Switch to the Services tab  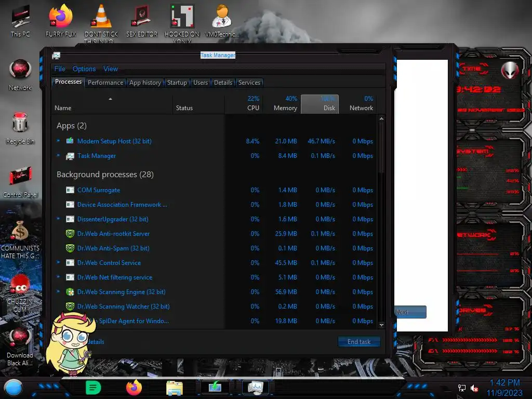[x=249, y=83]
